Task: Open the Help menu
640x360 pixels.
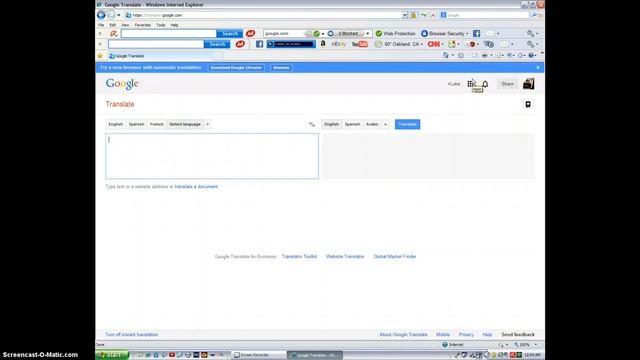Action: tap(174, 25)
